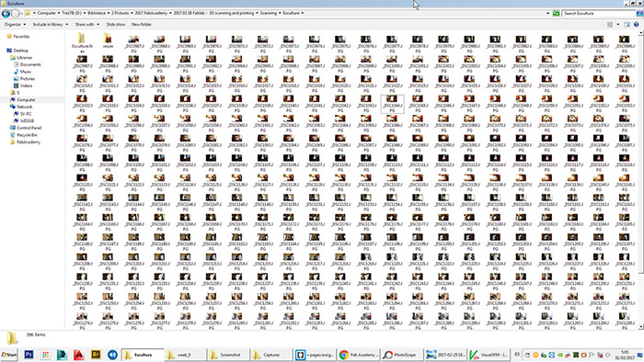Viewport: 644px width, 362px height.
Task: Click the taskbar clock
Action: tap(625, 355)
